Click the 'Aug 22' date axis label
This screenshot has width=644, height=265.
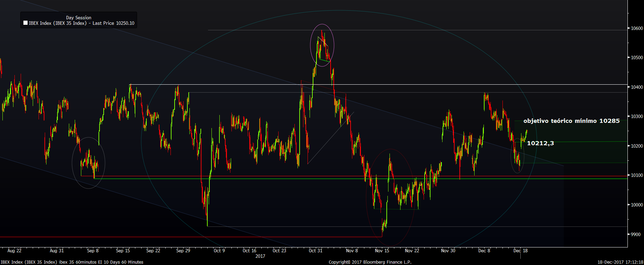pos(14,251)
